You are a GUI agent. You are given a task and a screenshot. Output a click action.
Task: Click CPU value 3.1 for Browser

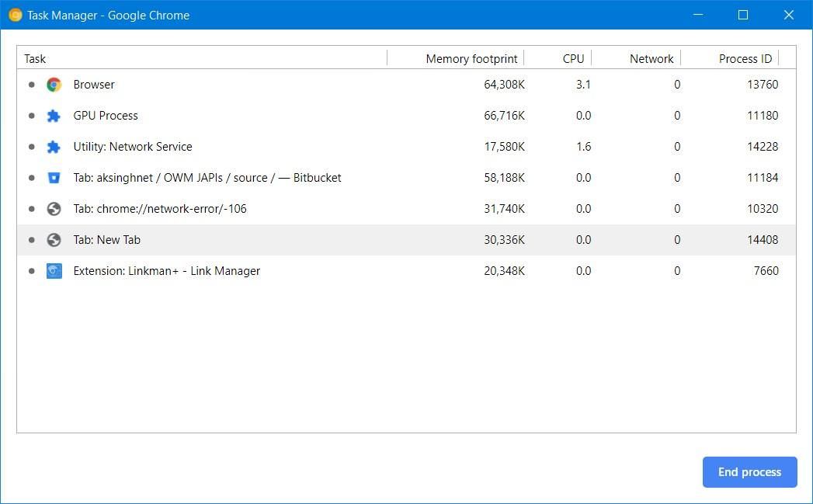click(x=583, y=85)
